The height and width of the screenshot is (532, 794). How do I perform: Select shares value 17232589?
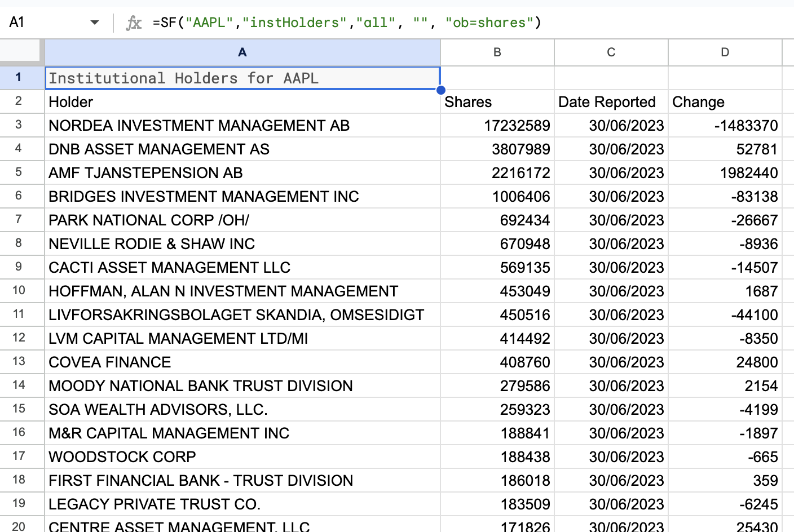(x=497, y=126)
